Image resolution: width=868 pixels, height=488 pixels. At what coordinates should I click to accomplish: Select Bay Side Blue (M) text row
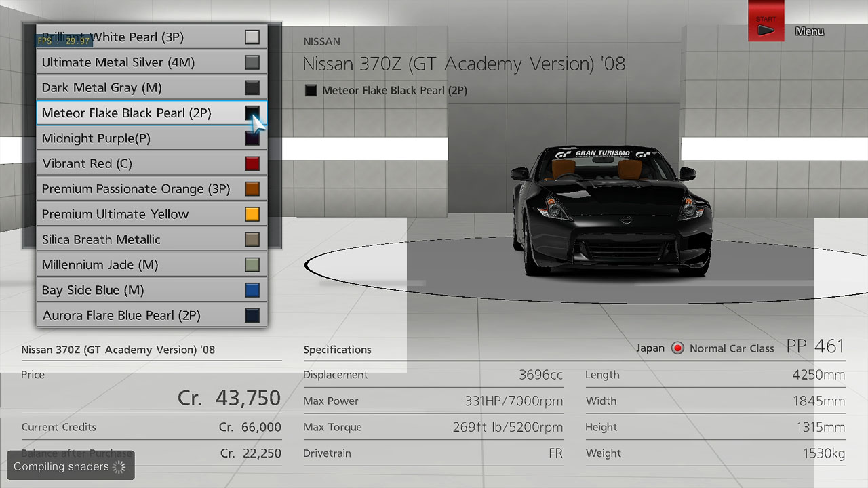(x=152, y=290)
